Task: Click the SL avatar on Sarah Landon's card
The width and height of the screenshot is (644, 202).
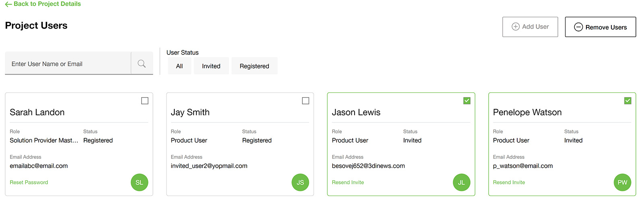Action: tap(139, 182)
